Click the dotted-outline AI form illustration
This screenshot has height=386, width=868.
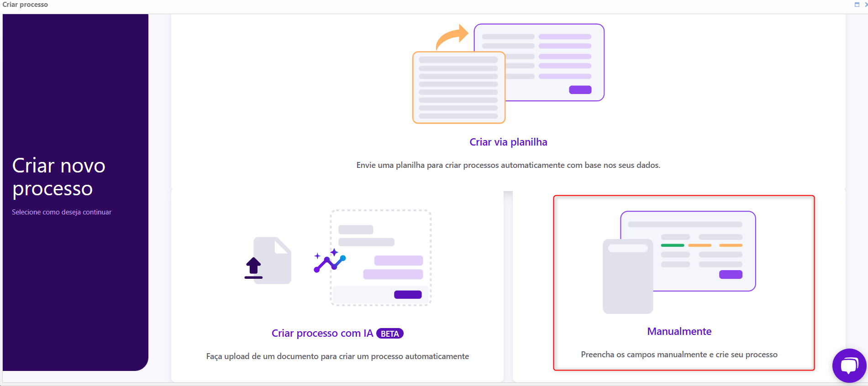click(381, 258)
